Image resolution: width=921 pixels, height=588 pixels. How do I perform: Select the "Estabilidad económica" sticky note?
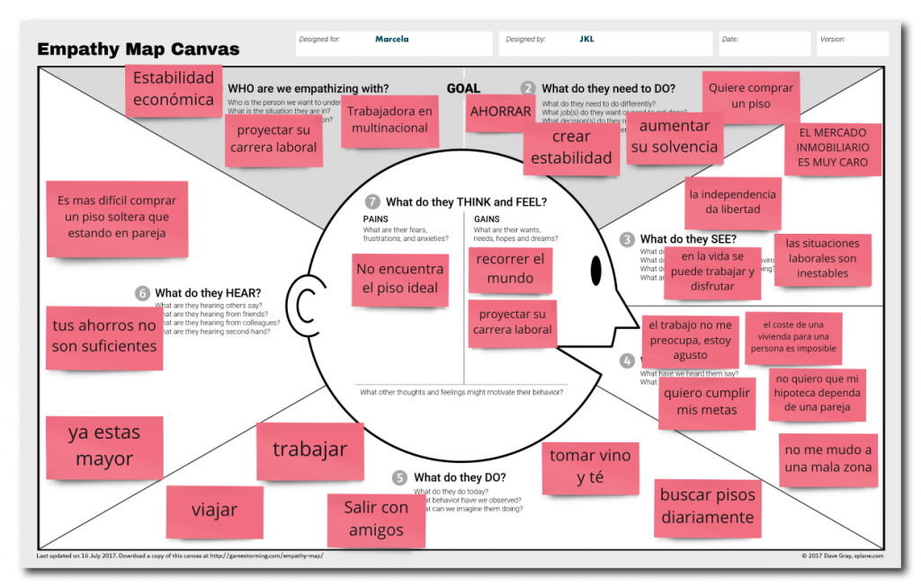click(173, 89)
